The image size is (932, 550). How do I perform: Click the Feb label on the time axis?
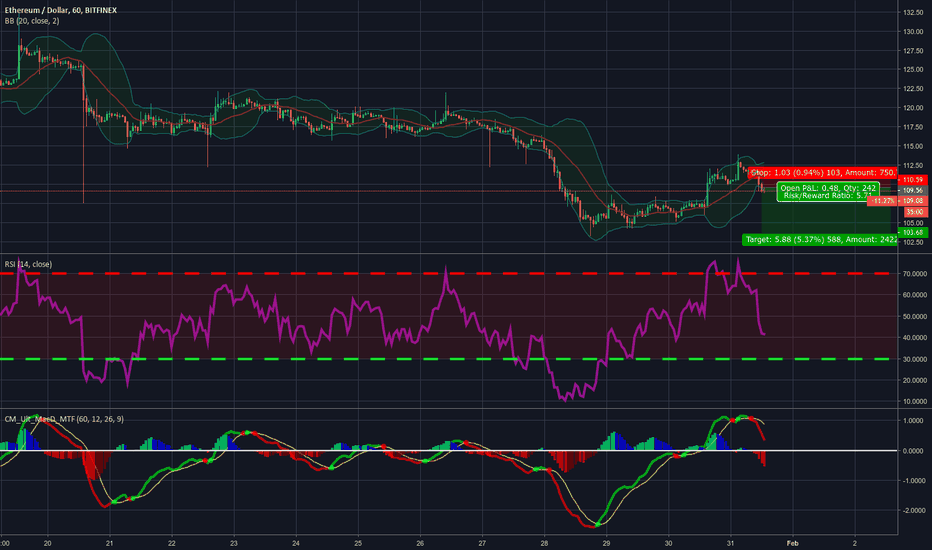[792, 543]
